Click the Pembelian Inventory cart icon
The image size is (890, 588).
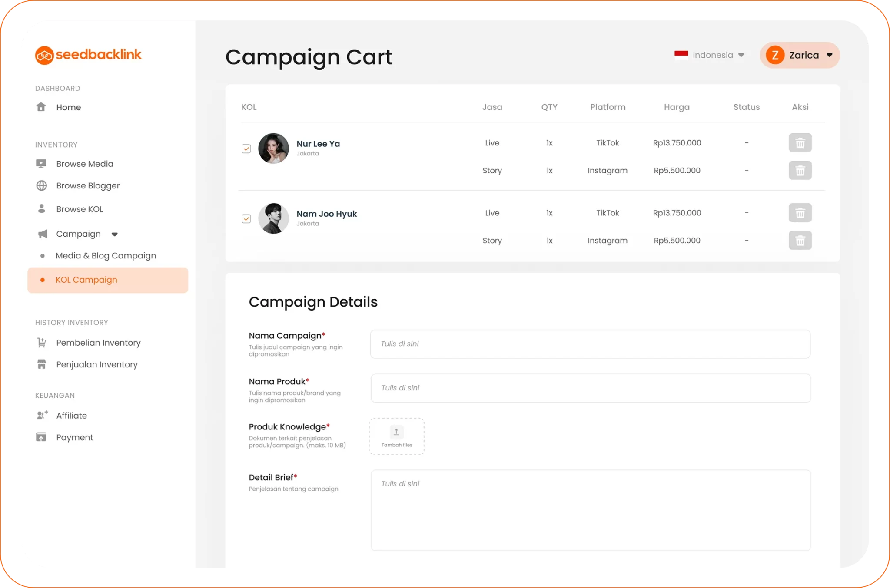(42, 343)
